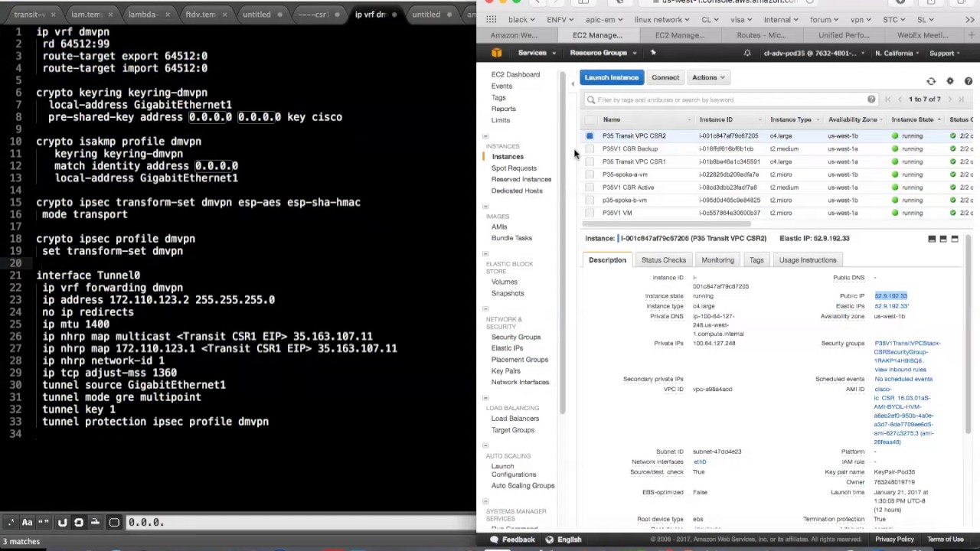Click help icon inside instance filter box
980x551 pixels.
point(871,99)
